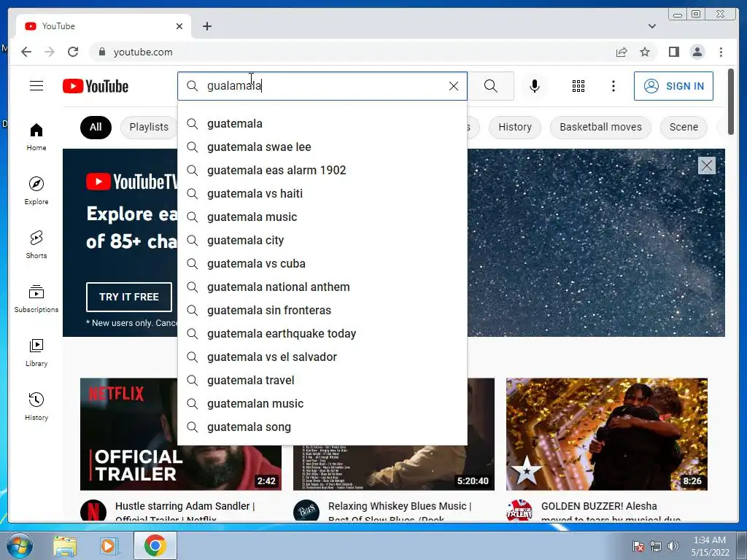Choose 'guatemala vs cuba' suggestion
Screen dimensions: 747x560
point(322,264)
